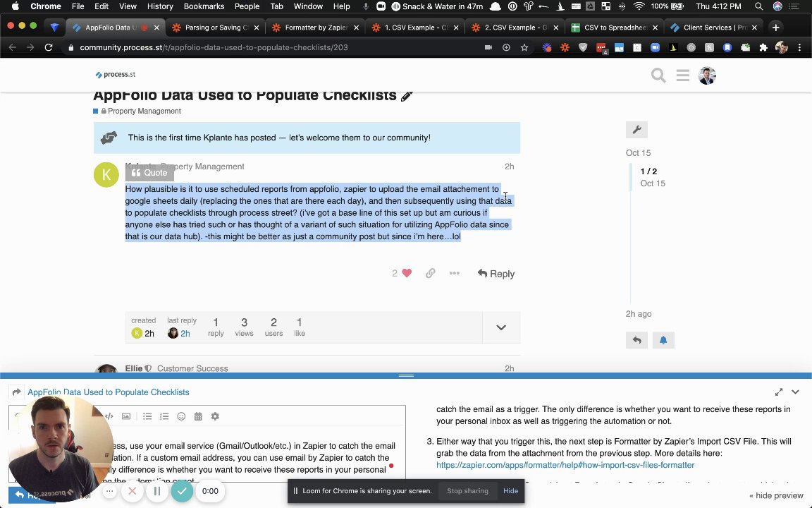Jump to the 2h ago timeline end
Viewport: 812px width, 508px height.
tap(639, 313)
